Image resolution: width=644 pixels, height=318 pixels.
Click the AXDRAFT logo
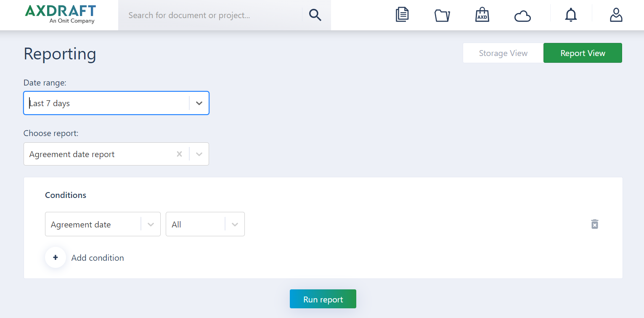[60, 15]
